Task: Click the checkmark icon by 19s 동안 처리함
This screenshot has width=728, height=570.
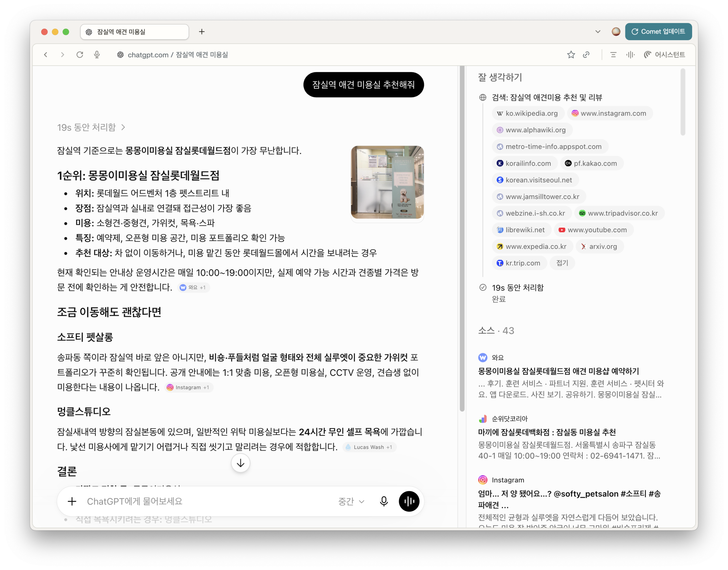Action: (482, 287)
